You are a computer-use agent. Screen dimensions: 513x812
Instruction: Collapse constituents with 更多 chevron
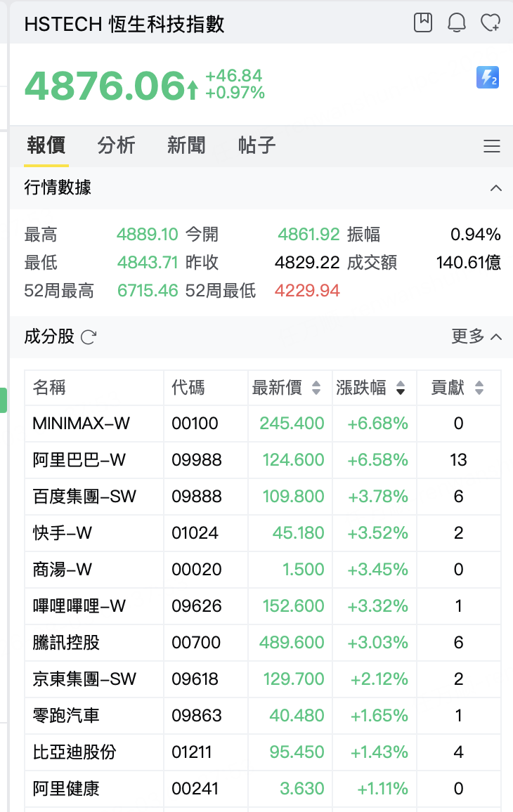coord(496,337)
